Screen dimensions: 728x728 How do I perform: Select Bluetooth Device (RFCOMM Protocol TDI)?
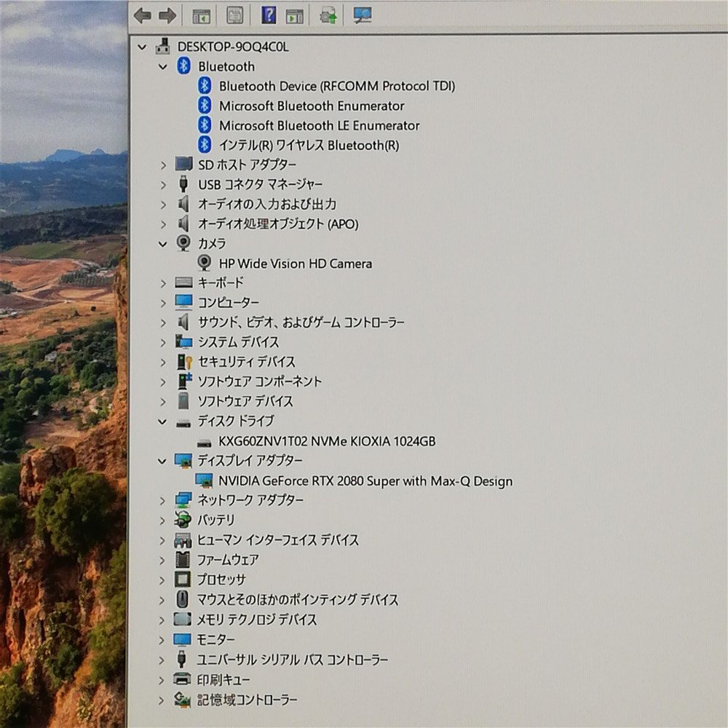[337, 86]
